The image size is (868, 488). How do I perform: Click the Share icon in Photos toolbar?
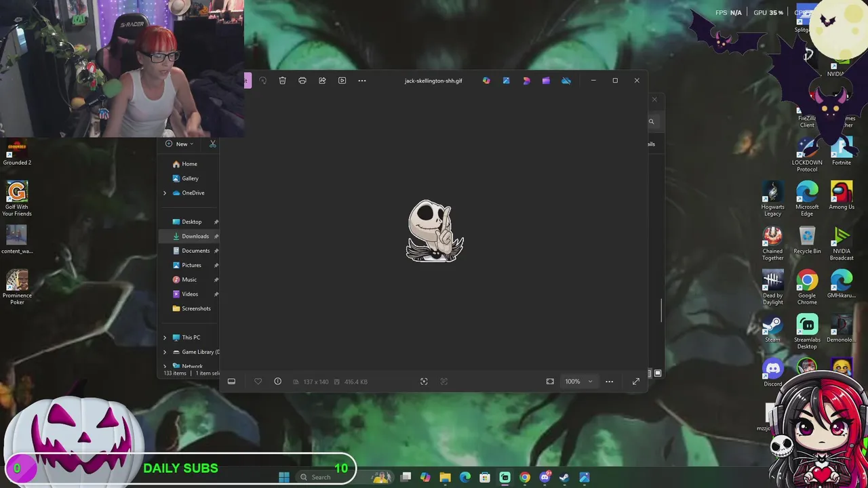(x=322, y=81)
